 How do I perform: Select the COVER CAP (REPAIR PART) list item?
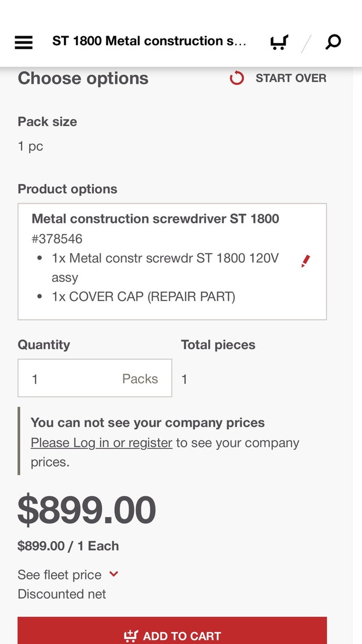[143, 297]
